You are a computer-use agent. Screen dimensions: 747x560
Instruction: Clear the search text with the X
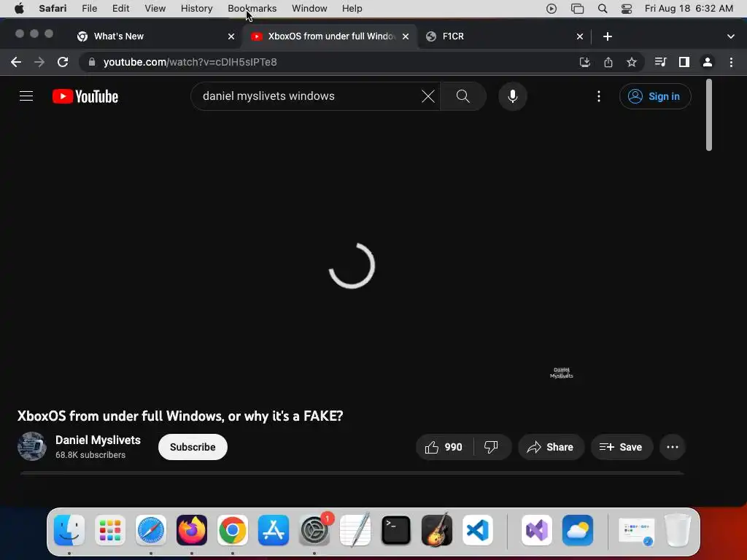coord(427,96)
